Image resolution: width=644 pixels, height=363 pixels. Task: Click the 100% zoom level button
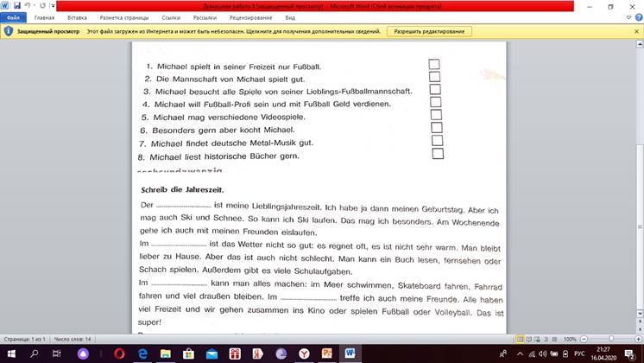coord(570,339)
